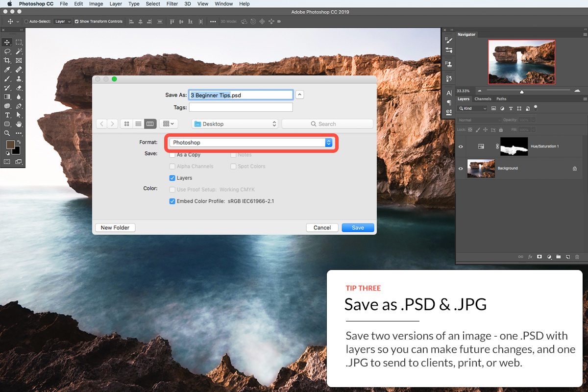Create a new layer in the Layers panel

pyautogui.click(x=568, y=256)
